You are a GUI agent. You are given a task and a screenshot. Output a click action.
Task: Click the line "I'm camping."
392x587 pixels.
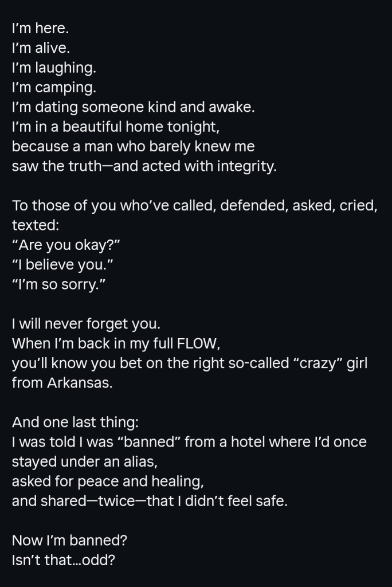tap(54, 88)
